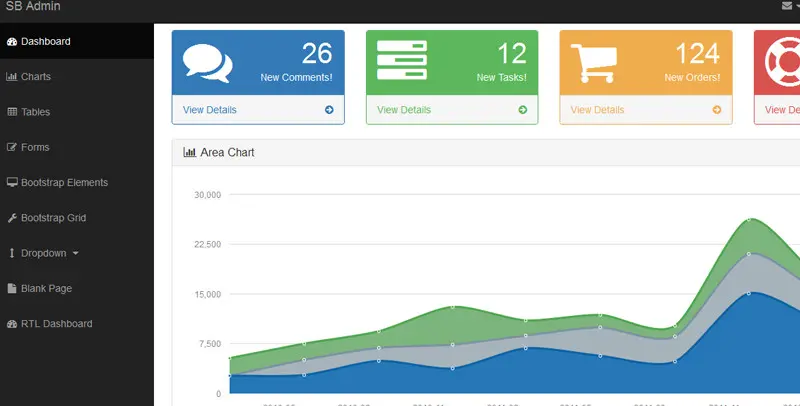Image resolution: width=800 pixels, height=406 pixels.
Task: Click the 15,000 y-axis label
Action: pyautogui.click(x=208, y=294)
